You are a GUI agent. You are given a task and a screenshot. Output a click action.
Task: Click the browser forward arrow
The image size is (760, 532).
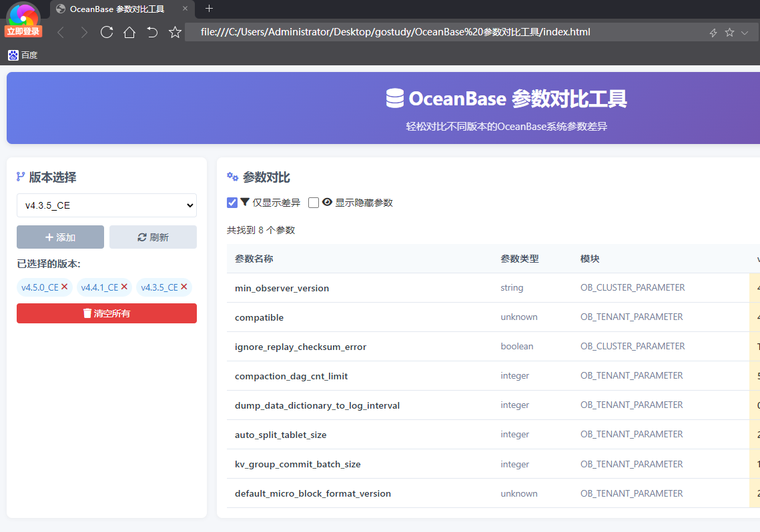point(84,33)
